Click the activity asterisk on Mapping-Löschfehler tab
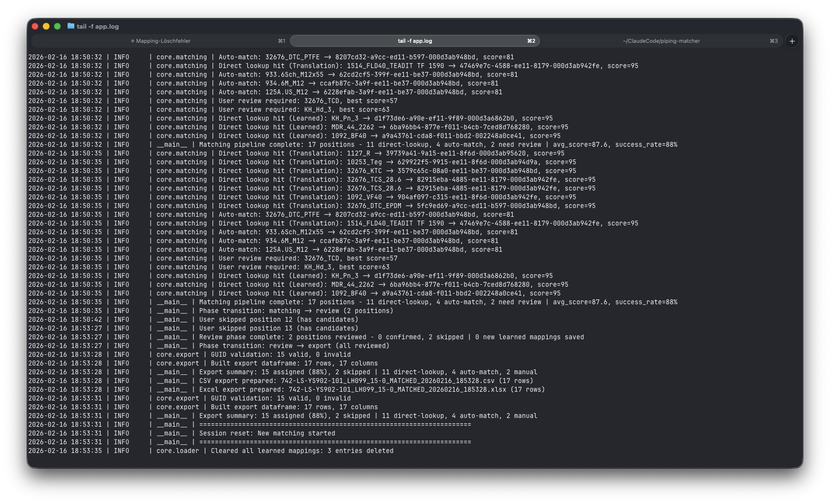The image size is (830, 504). pos(132,41)
